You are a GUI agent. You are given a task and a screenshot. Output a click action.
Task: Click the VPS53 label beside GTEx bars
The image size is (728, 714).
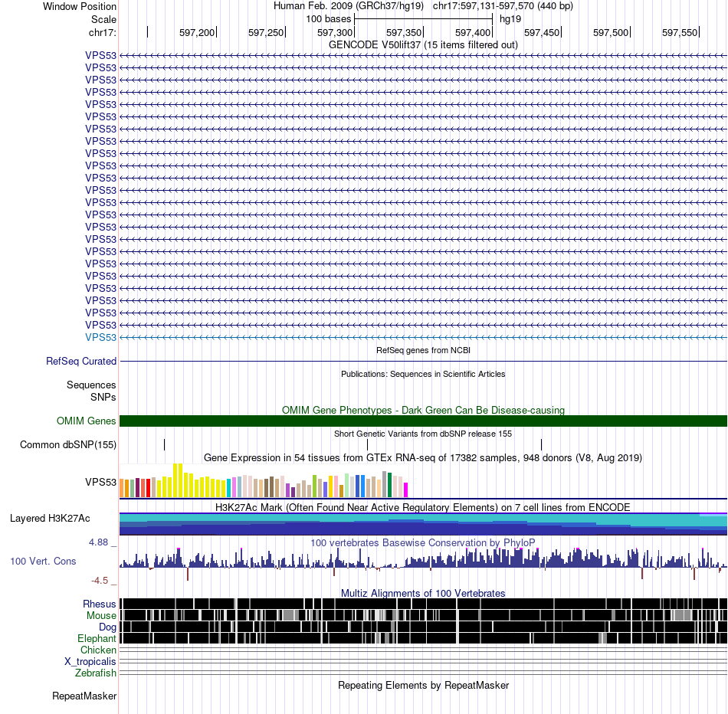click(x=100, y=483)
